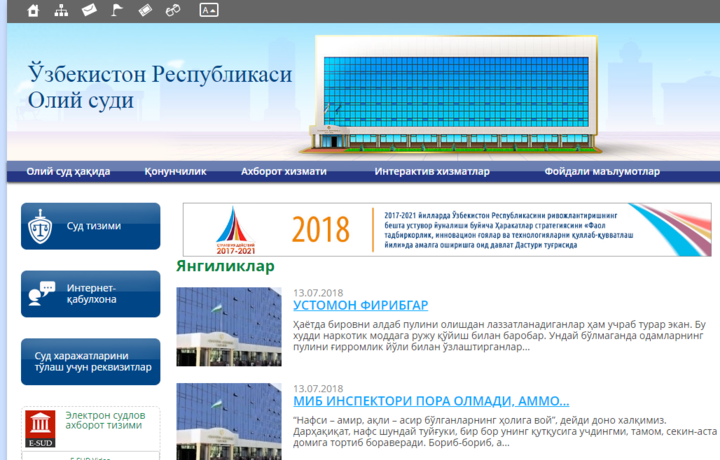720x460 pixels.
Task: Click the 2018 strategy banner
Action: [447, 230]
